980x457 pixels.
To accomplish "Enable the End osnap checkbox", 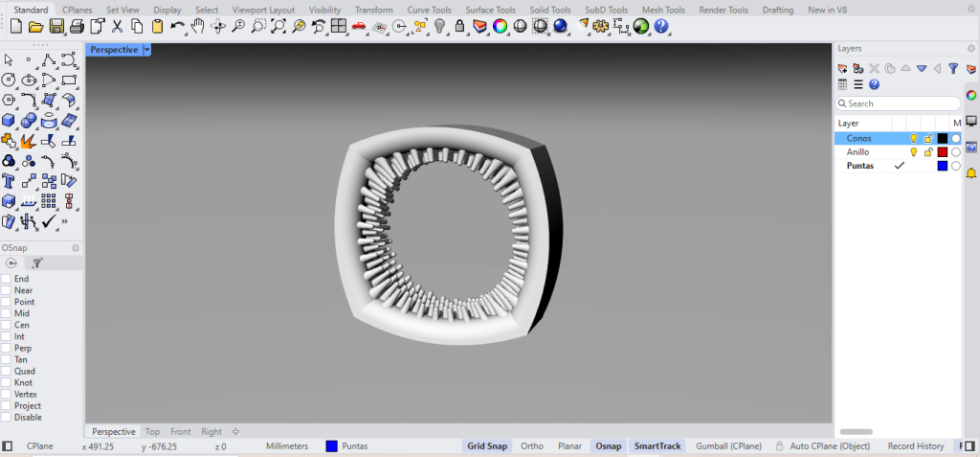I will (7, 279).
